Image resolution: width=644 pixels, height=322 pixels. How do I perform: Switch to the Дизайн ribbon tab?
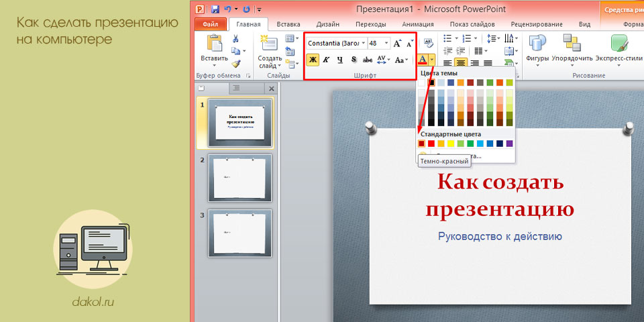point(328,24)
